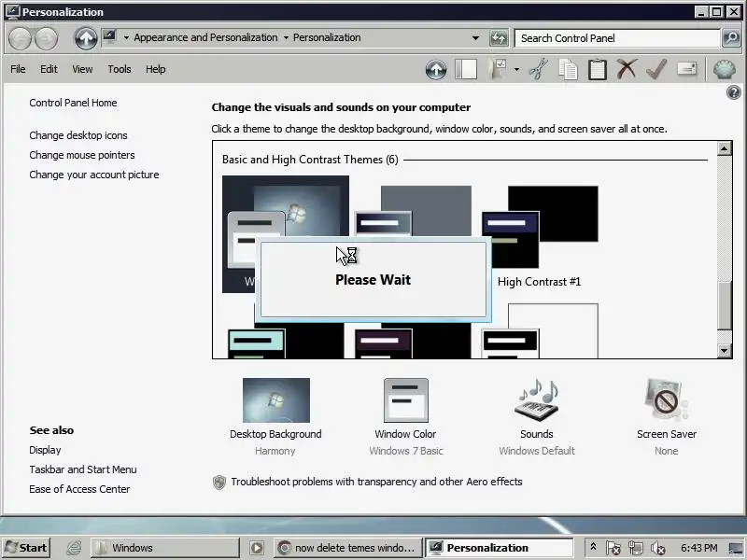Click the refresh button beside address bar
The width and height of the screenshot is (747, 560).
(499, 38)
